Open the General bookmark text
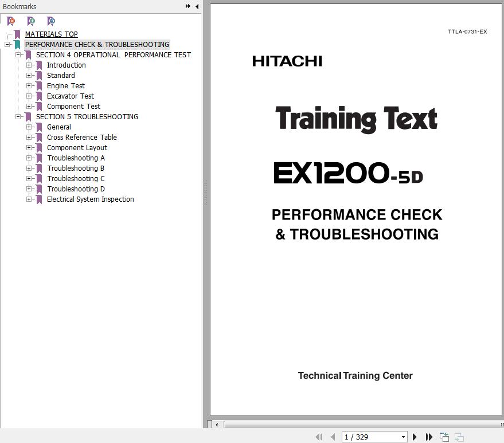This screenshot has height=443, width=504. tap(59, 127)
